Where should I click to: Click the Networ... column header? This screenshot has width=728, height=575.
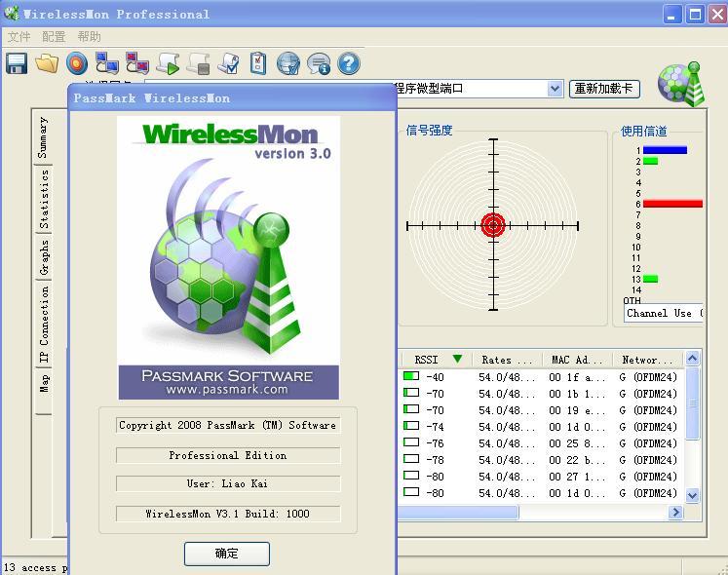[x=648, y=360]
